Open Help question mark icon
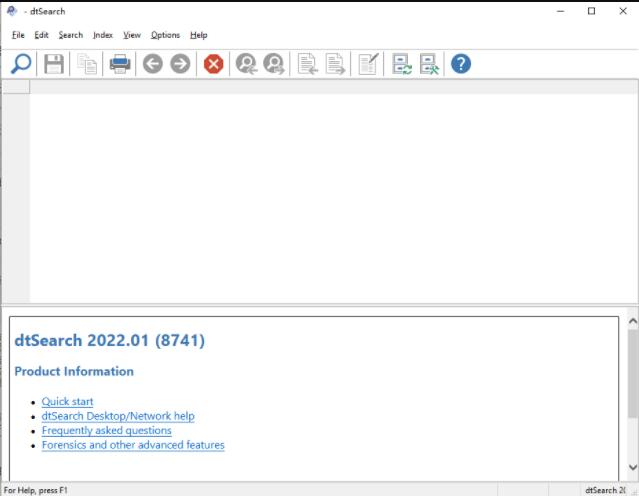This screenshot has height=496, width=639. (461, 64)
